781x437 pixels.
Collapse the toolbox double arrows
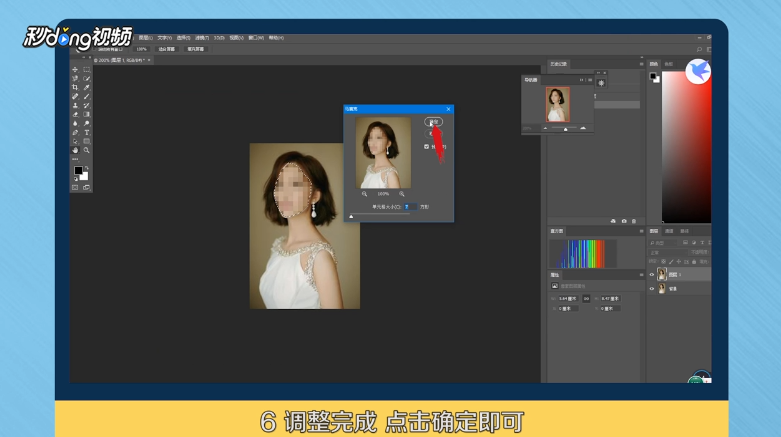(x=83, y=57)
